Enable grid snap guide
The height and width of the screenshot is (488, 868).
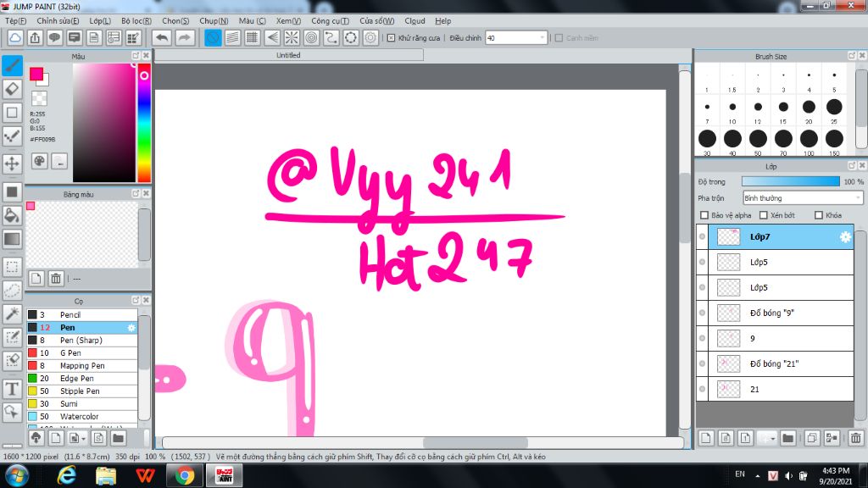[252, 37]
